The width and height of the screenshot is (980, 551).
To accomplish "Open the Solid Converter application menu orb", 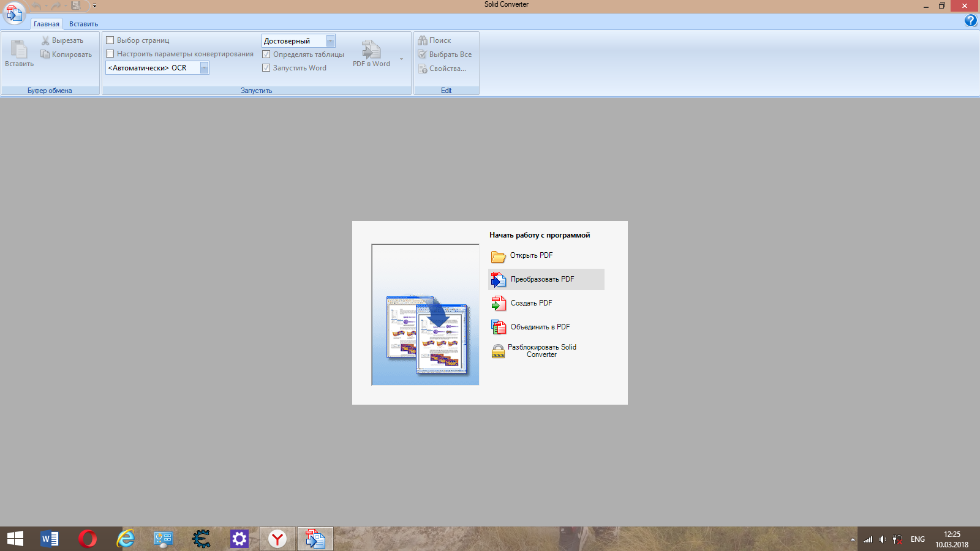I will [x=13, y=13].
